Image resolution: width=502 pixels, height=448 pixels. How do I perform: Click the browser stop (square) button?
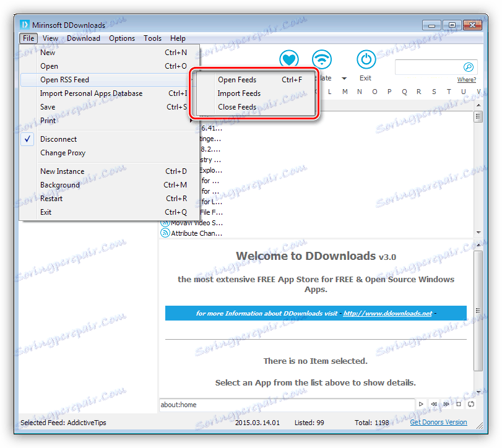[459, 404]
